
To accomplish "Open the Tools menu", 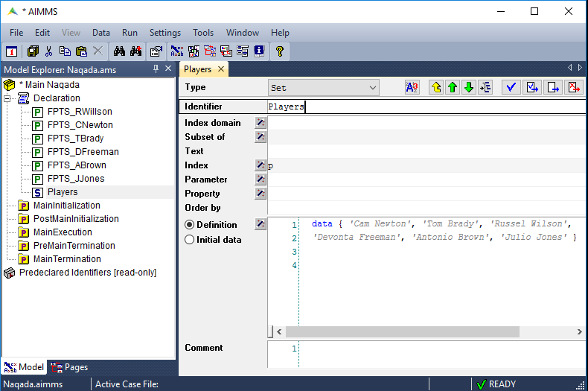I will [203, 33].
